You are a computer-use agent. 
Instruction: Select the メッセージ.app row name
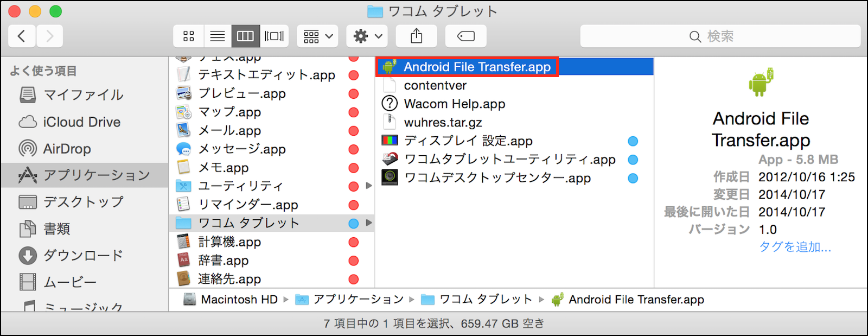pos(242,149)
